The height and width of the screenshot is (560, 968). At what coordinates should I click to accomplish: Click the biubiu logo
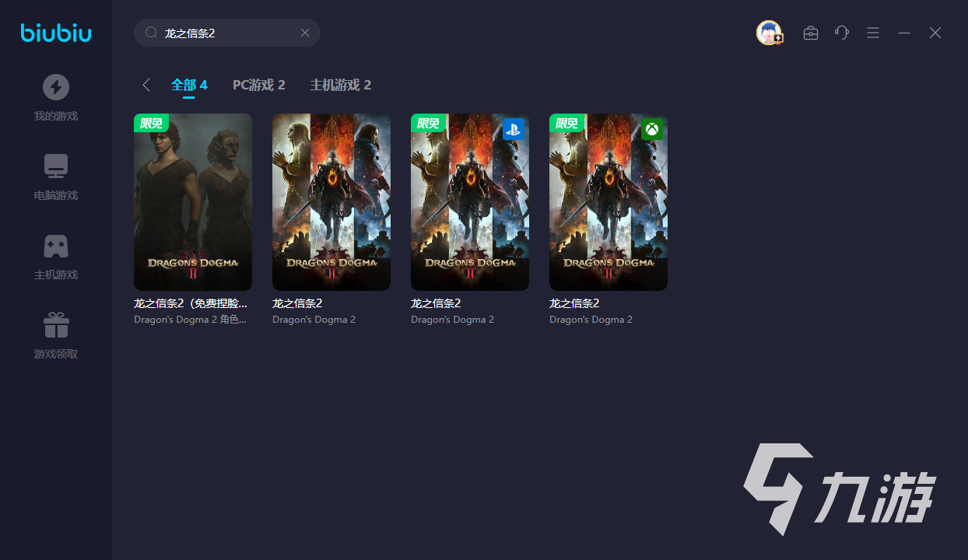pyautogui.click(x=56, y=33)
